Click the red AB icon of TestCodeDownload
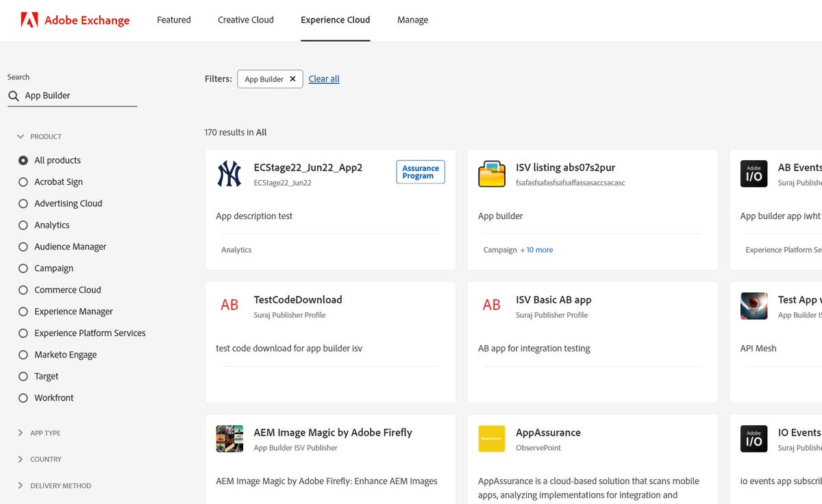The width and height of the screenshot is (822, 504). 229,305
